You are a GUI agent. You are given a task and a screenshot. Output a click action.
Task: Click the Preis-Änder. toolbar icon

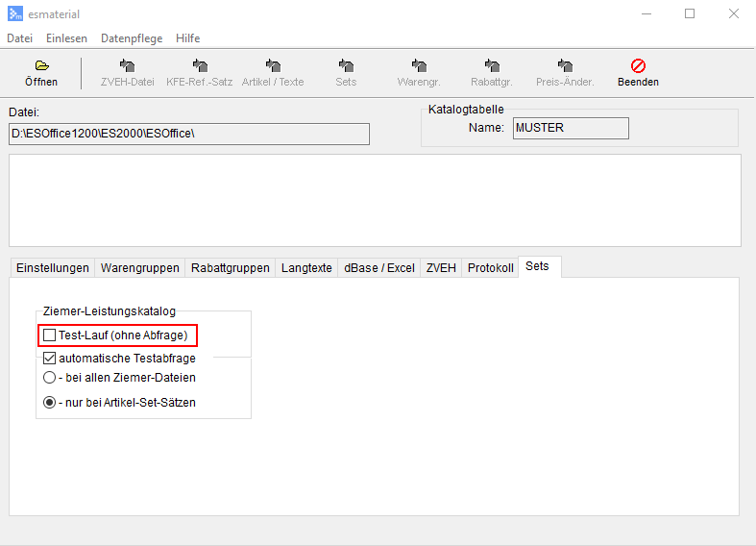(565, 66)
